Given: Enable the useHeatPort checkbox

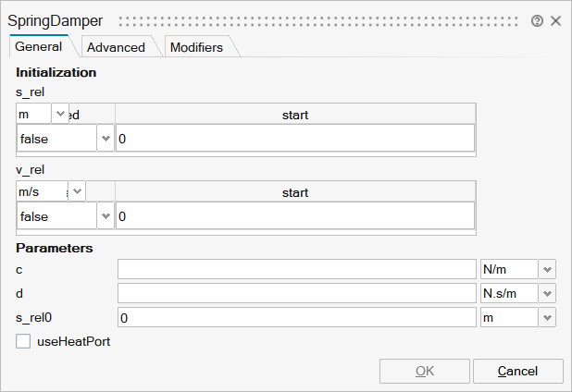Looking at the screenshot, I should click(x=24, y=341).
